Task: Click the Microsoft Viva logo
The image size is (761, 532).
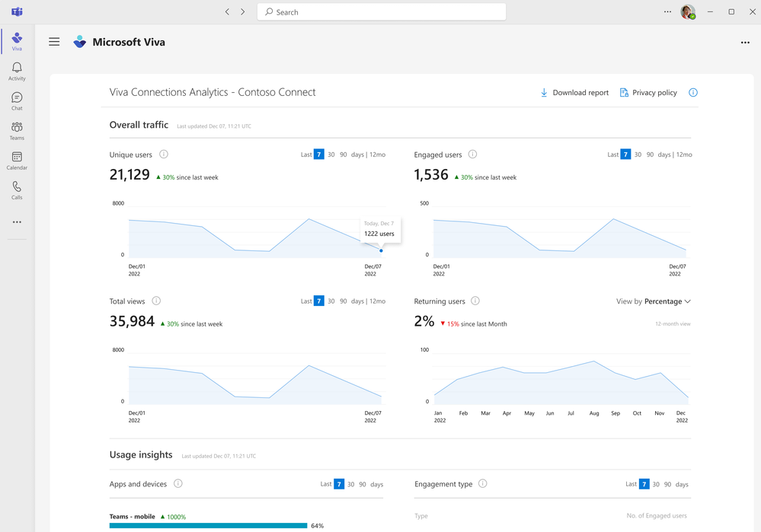Action: point(79,42)
